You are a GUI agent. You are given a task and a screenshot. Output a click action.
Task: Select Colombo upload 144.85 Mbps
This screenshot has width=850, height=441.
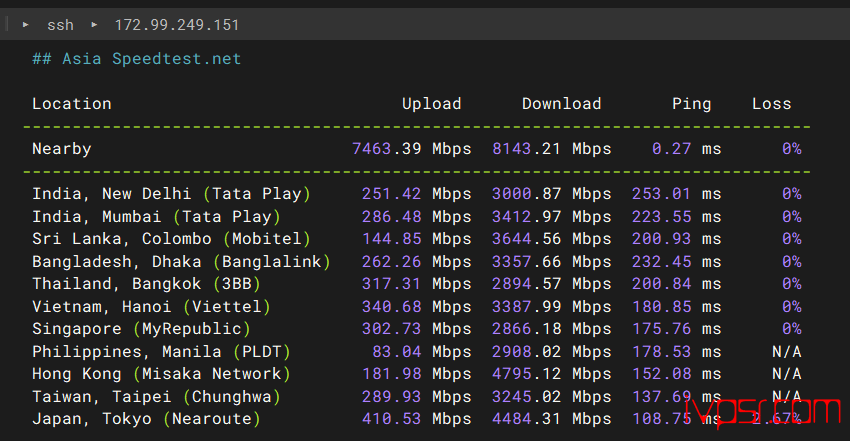click(417, 239)
